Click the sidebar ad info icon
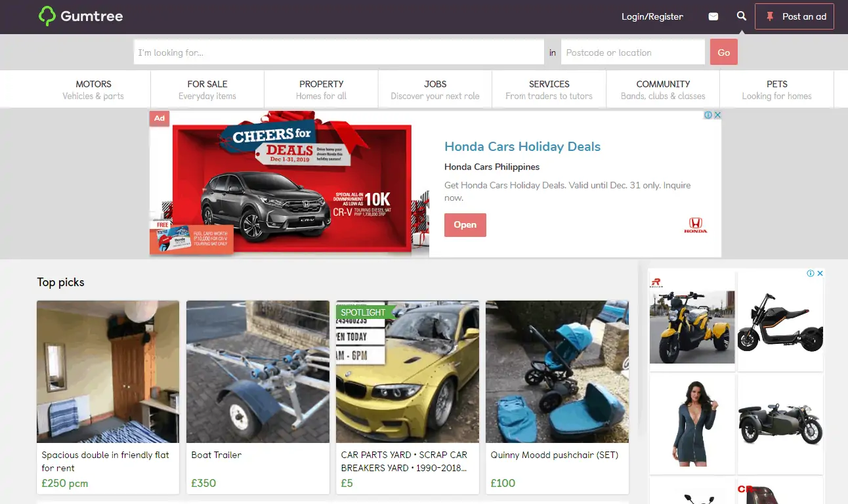The height and width of the screenshot is (504, 848). coord(811,273)
